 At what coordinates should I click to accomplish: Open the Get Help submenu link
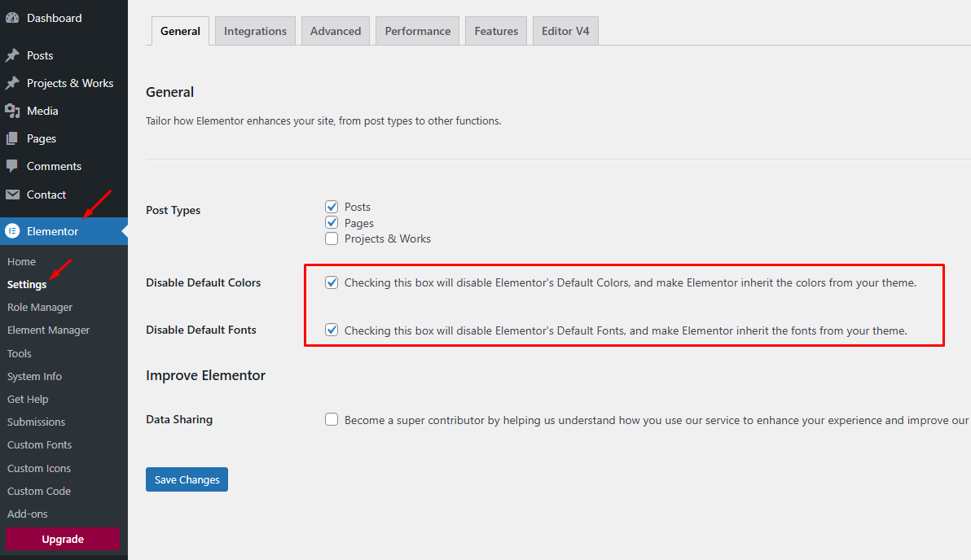pyautogui.click(x=28, y=399)
